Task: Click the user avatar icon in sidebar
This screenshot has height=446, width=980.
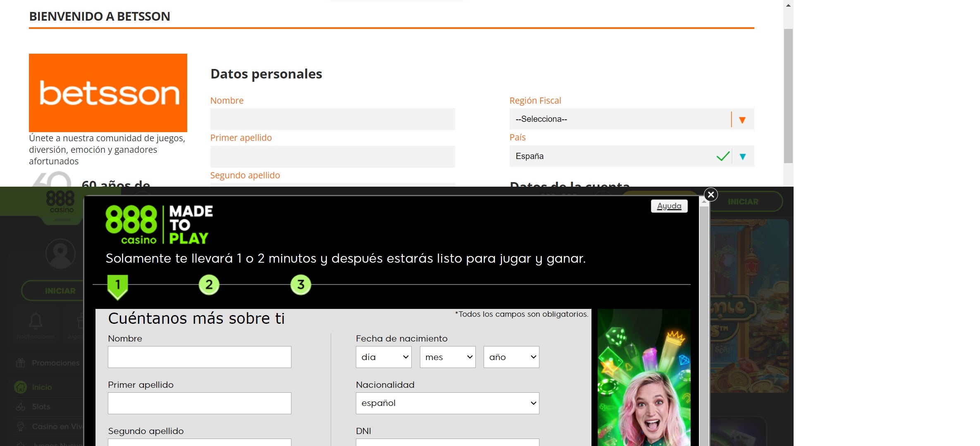Action: point(60,253)
